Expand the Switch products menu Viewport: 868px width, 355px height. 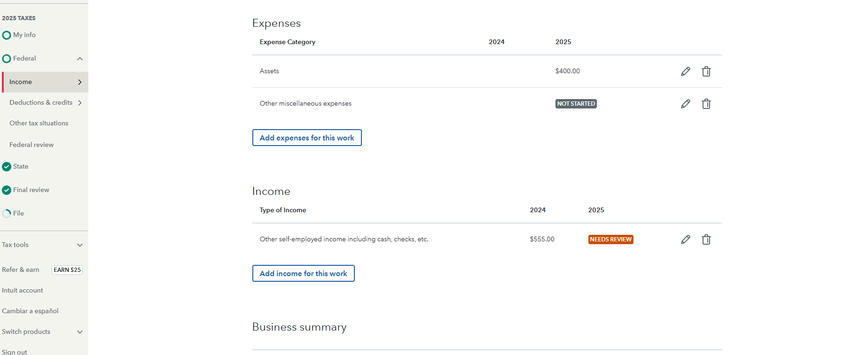pos(80,332)
